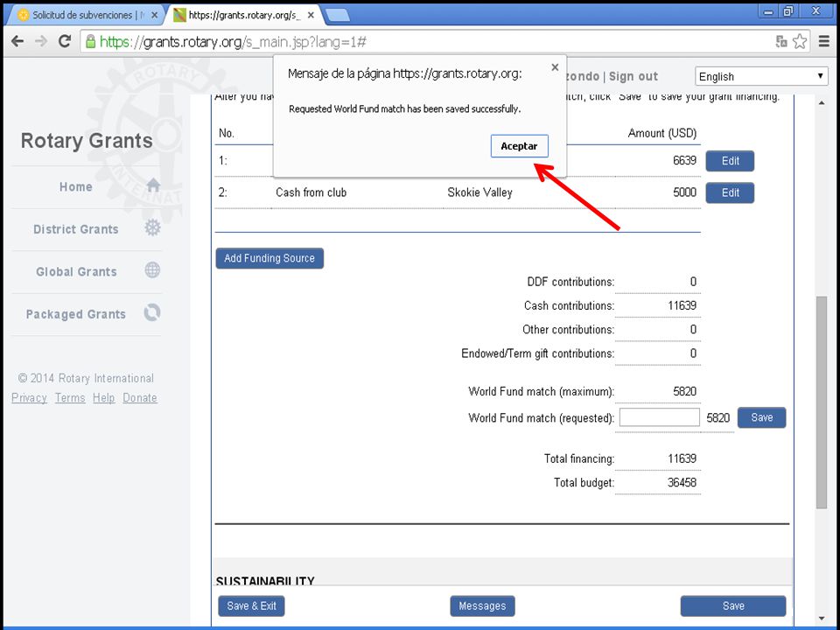Dismiss the message dialog with the X

click(555, 67)
